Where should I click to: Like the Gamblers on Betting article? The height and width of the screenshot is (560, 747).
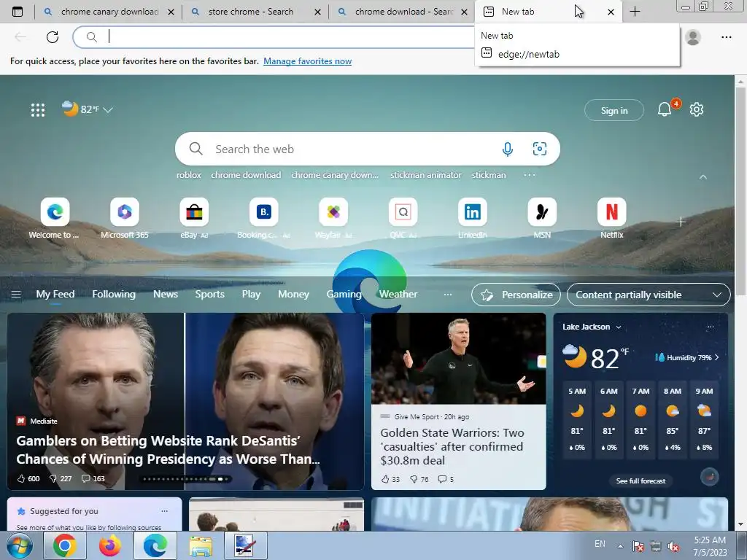pyautogui.click(x=28, y=478)
